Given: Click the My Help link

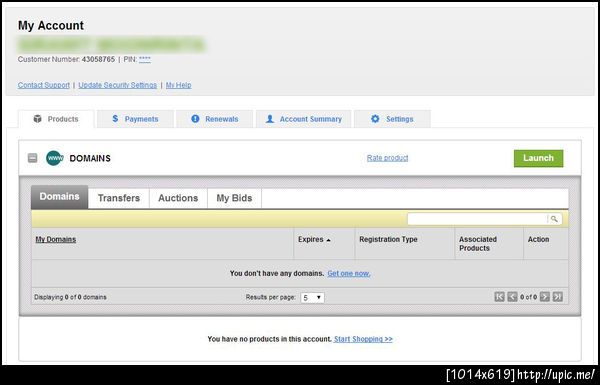Looking at the screenshot, I should [x=178, y=85].
